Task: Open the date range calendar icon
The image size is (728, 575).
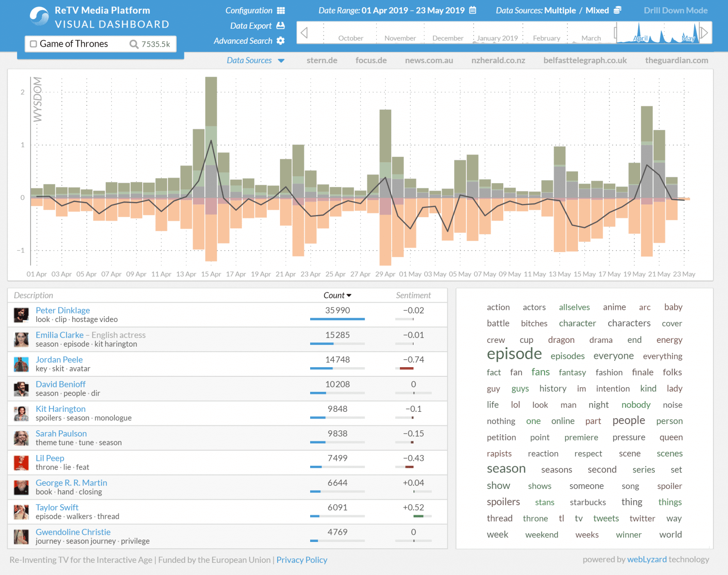Action: click(x=473, y=10)
